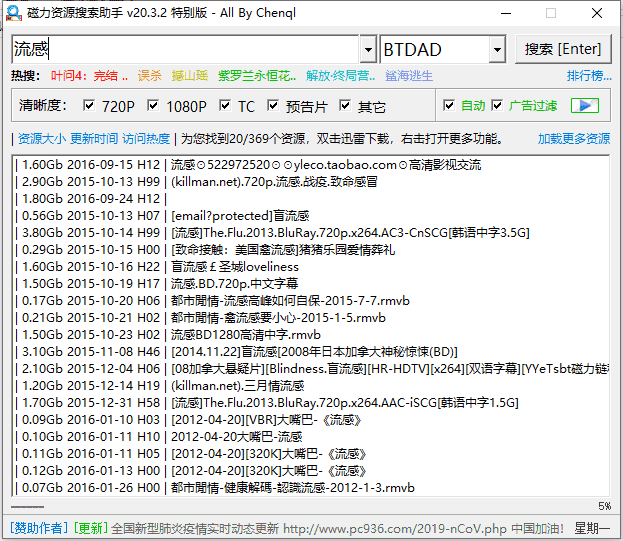The image size is (623, 541).
Task: Select row [2014.11.22]盲流感 2008年日本加拿大
Action: [311, 352]
